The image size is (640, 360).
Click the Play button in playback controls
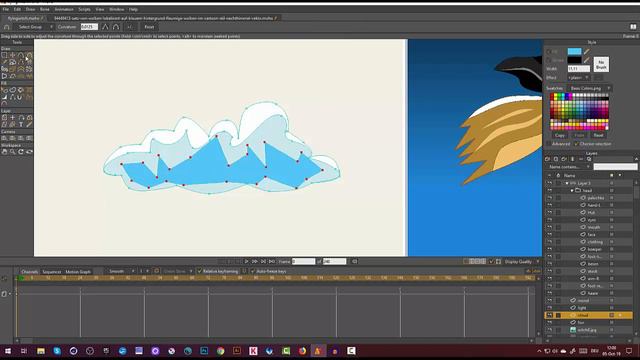(246, 262)
